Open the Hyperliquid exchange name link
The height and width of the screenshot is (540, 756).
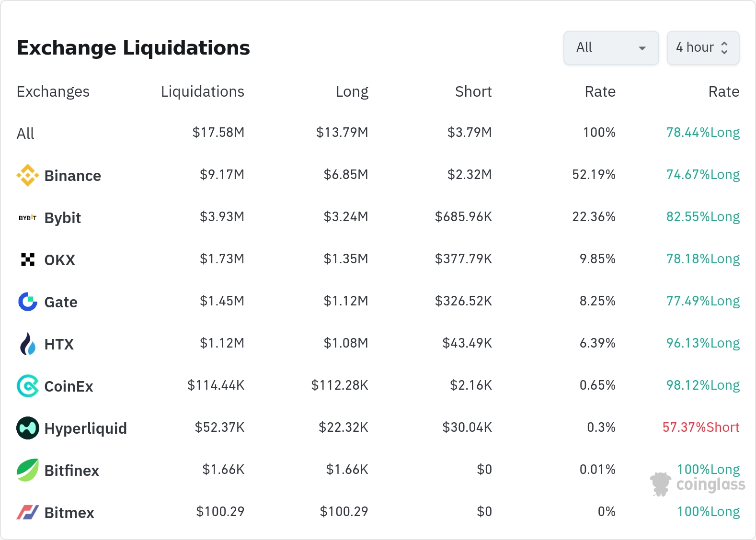(x=86, y=428)
